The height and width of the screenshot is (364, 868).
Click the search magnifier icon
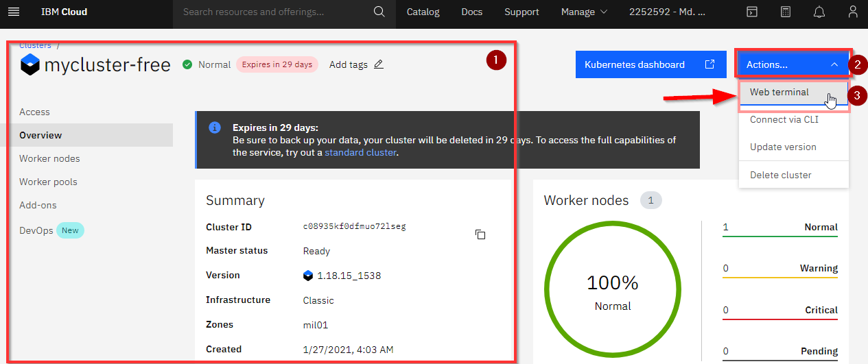(x=379, y=12)
